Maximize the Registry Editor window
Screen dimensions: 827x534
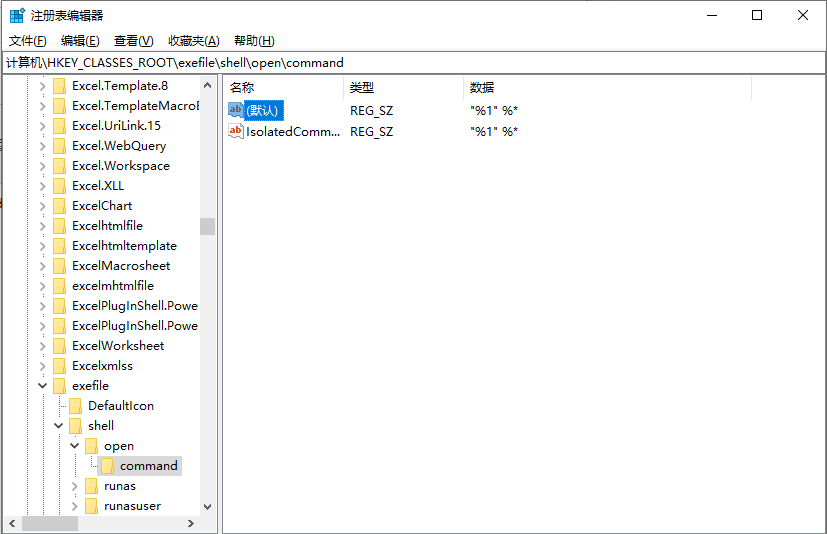pyautogui.click(x=757, y=15)
